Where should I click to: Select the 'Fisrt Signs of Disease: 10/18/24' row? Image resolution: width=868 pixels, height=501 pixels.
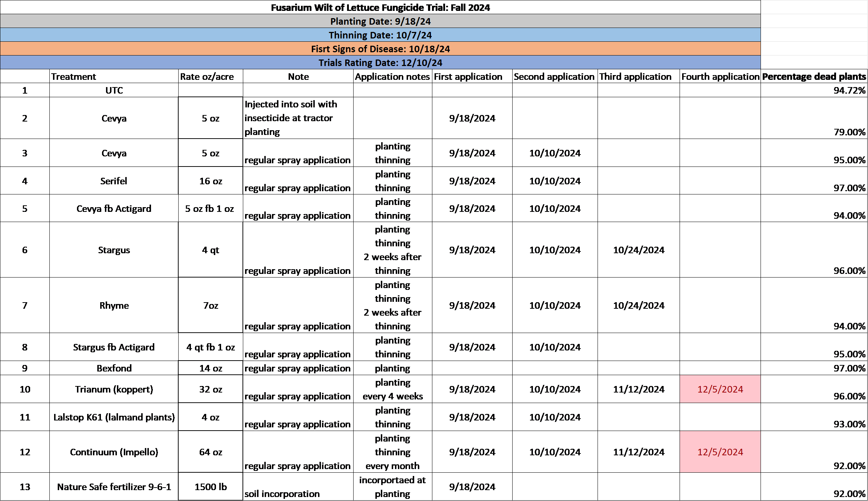pyautogui.click(x=380, y=49)
